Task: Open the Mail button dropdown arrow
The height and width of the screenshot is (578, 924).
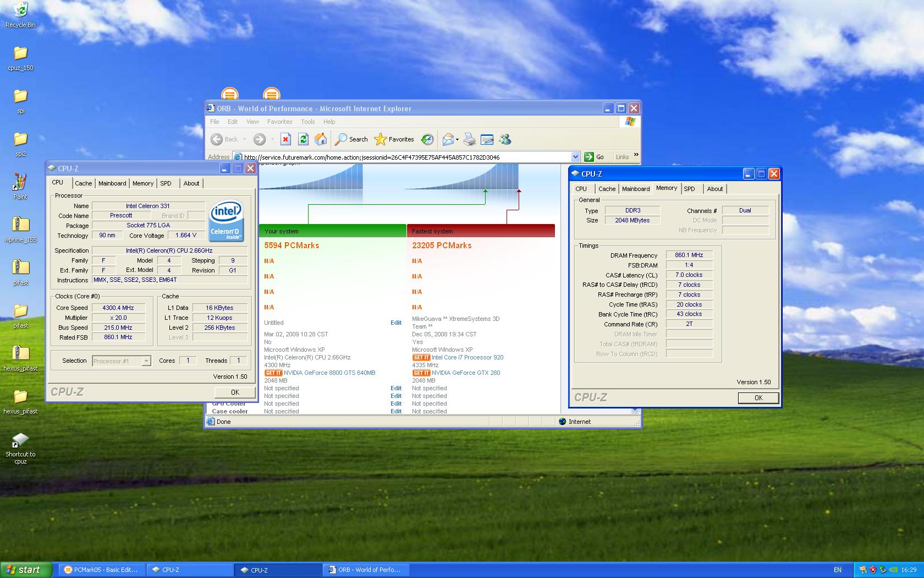Action: coord(457,139)
